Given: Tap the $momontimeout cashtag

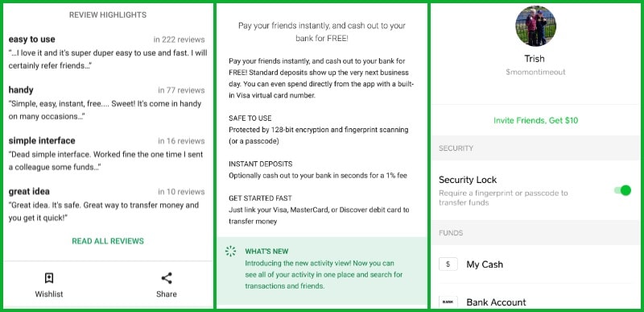Looking at the screenshot, I should point(535,72).
